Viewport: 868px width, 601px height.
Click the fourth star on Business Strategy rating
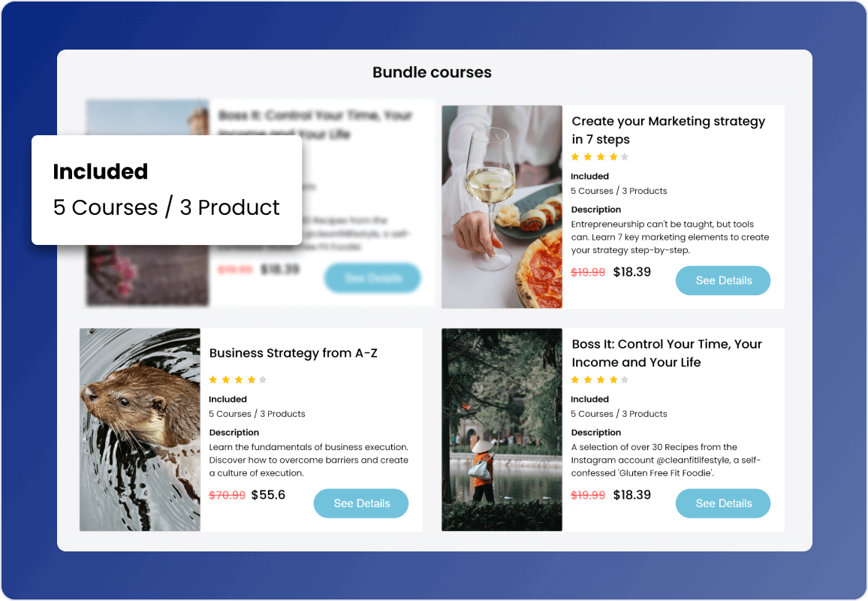coord(252,379)
